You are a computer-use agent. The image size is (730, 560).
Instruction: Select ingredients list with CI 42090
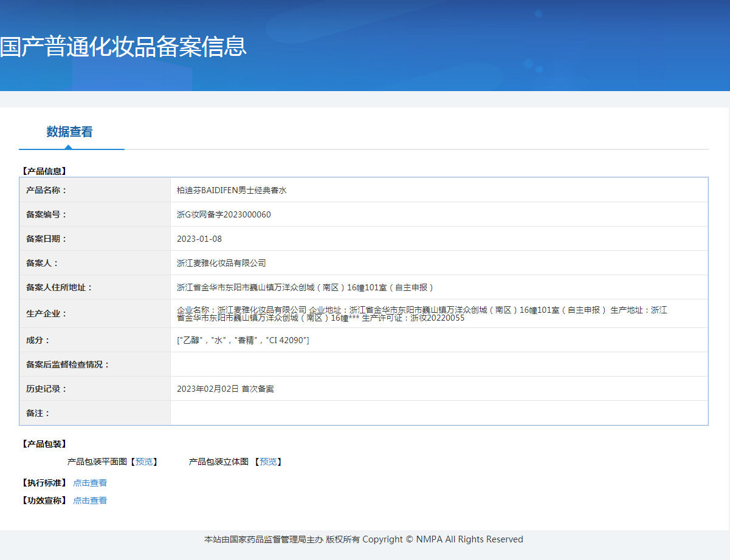pos(243,340)
